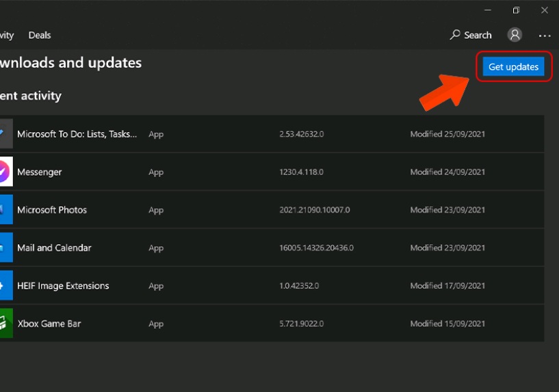Viewport: 559px width, 392px height.
Task: Select version number 16005.14326.20436.0
Action: [317, 248]
